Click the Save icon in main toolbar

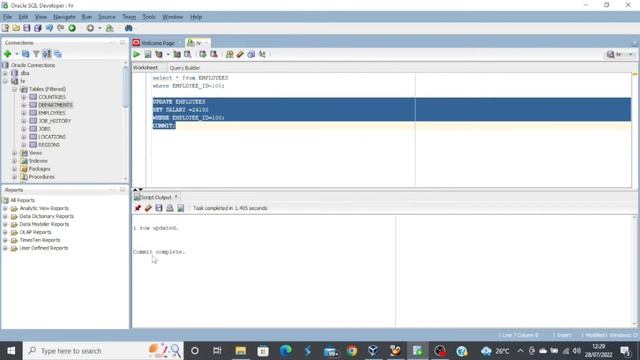27,28
